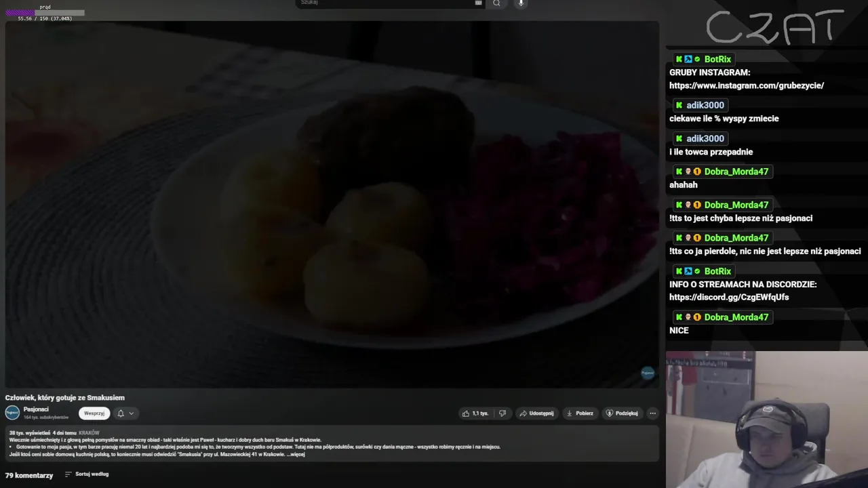
Task: Click Kick badge of Dobra_Morda47 above ahahah
Action: (679, 171)
